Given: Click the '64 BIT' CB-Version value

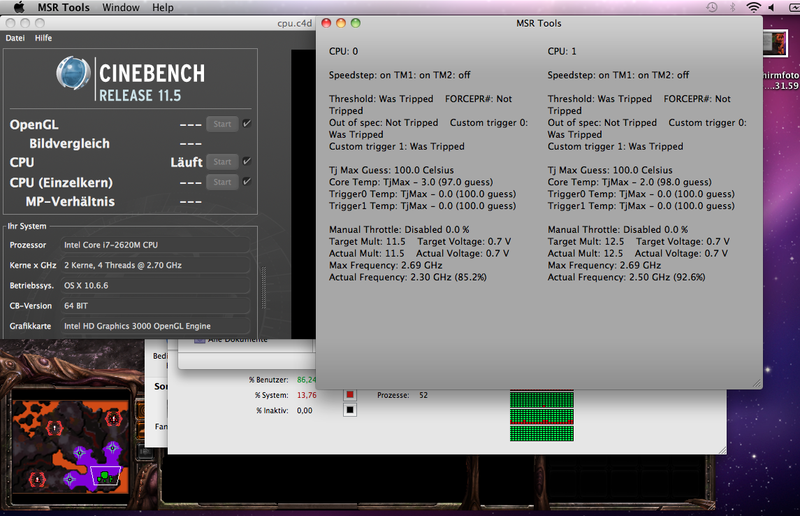Looking at the screenshot, I should tap(76, 306).
